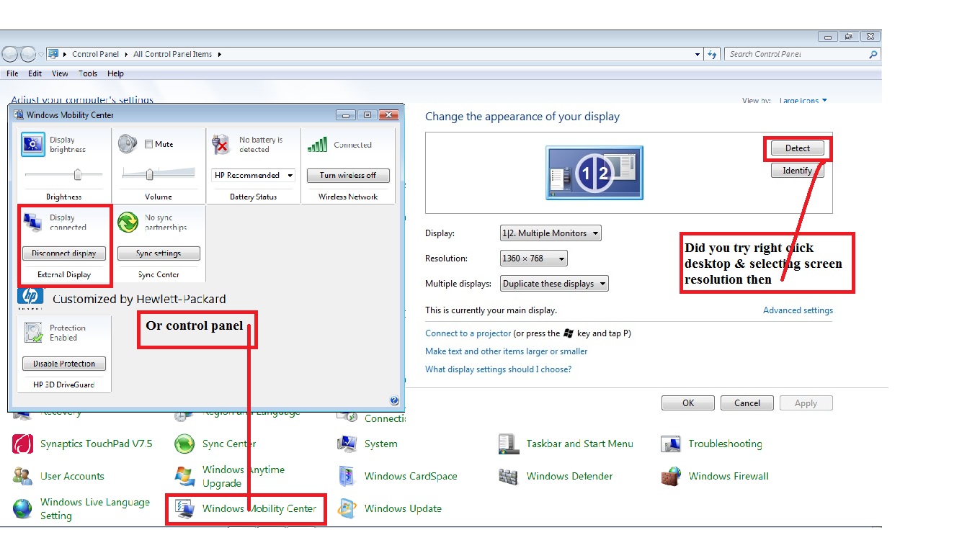Click the Sync settings button
Image resolution: width=980 pixels, height=553 pixels.
pyautogui.click(x=159, y=253)
